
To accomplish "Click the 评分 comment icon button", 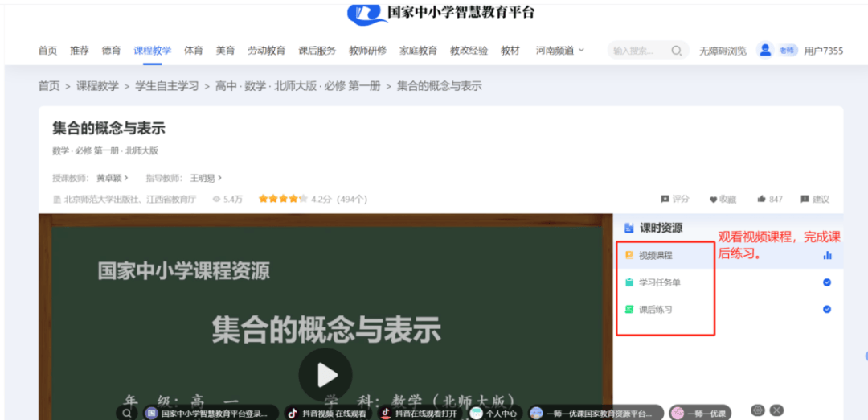I will tap(675, 199).
